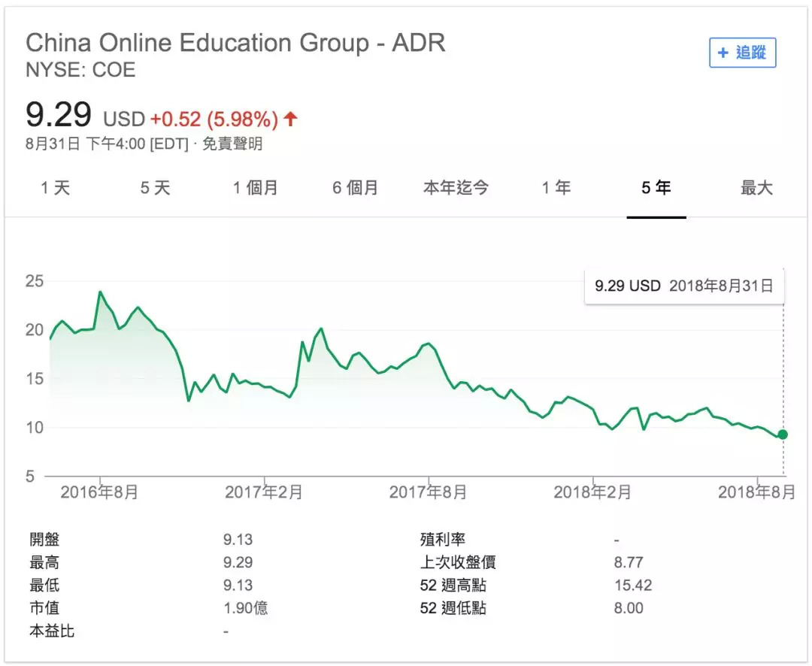This screenshot has width=812, height=666.
Task: Switch to the 1 天 range tab
Action: (56, 188)
